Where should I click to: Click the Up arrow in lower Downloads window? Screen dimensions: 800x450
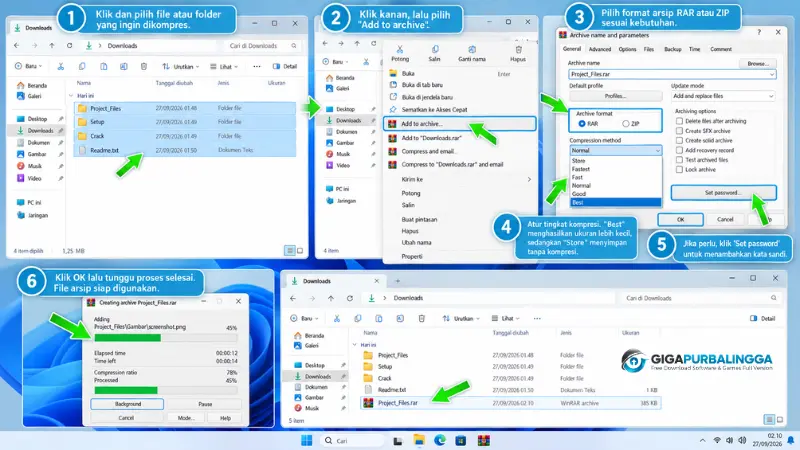tap(331, 298)
